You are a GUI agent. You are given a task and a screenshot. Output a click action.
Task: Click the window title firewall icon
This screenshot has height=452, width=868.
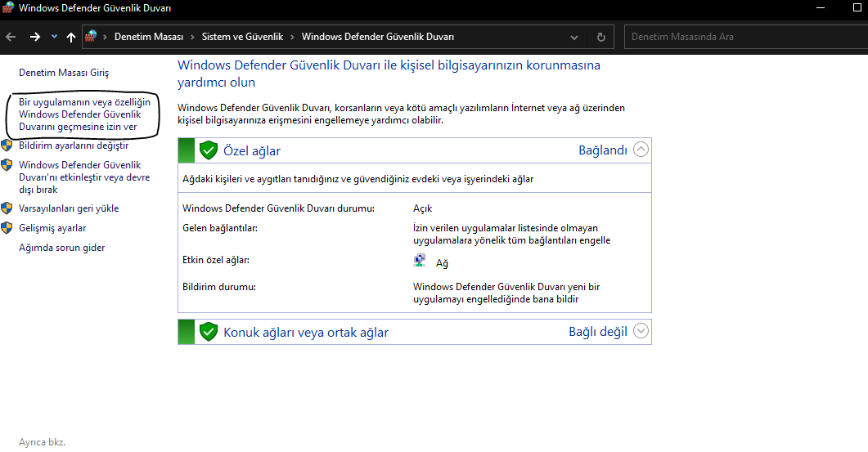pos(7,7)
